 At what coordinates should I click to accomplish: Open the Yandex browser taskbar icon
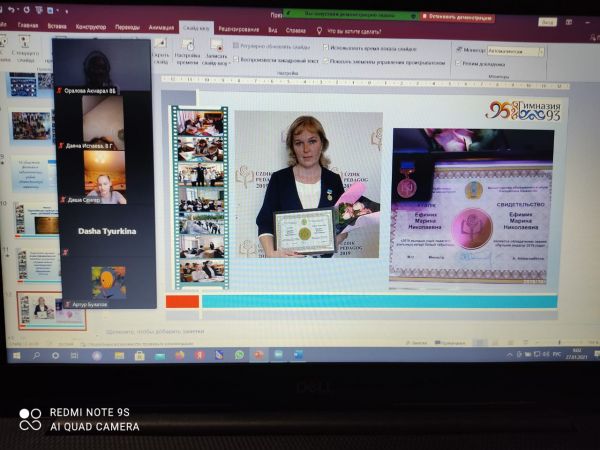(x=199, y=355)
